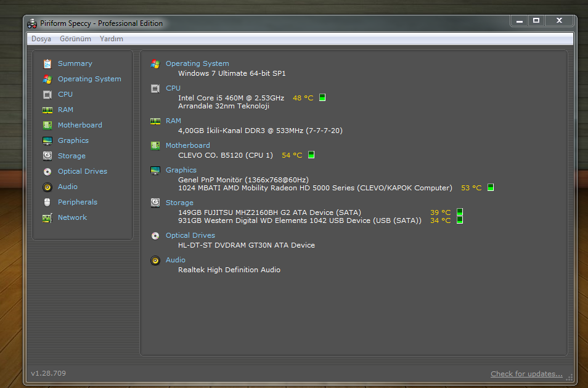
Task: Click the RAM icon in main panel
Action: (x=155, y=121)
